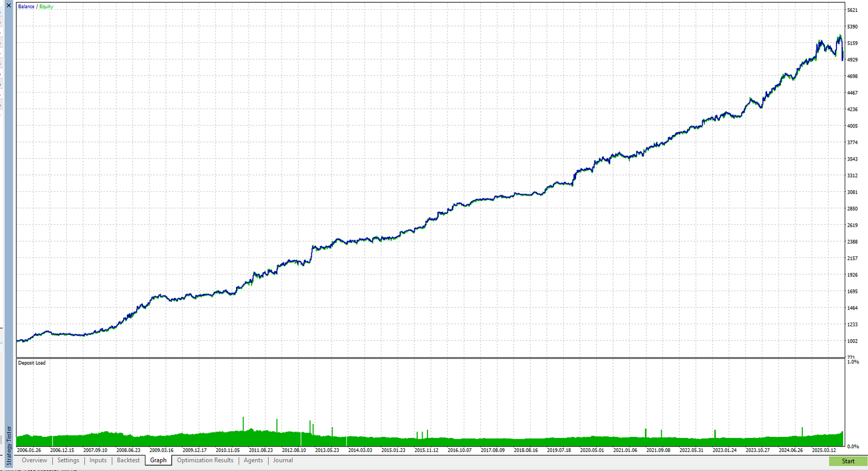Click the 1.0% deposit load scale label
The height and width of the screenshot is (471, 868).
(x=853, y=362)
